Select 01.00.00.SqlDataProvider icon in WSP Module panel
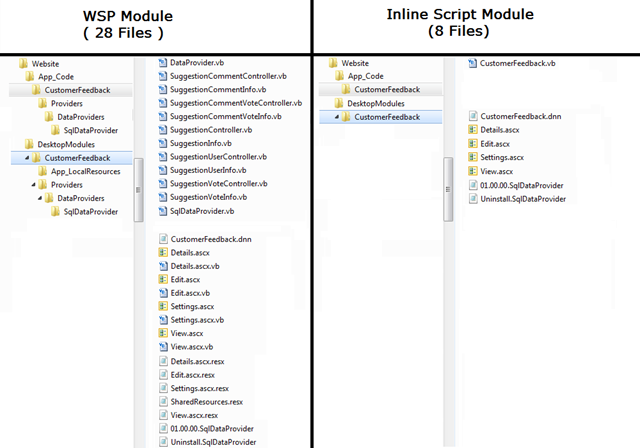 click(163, 428)
